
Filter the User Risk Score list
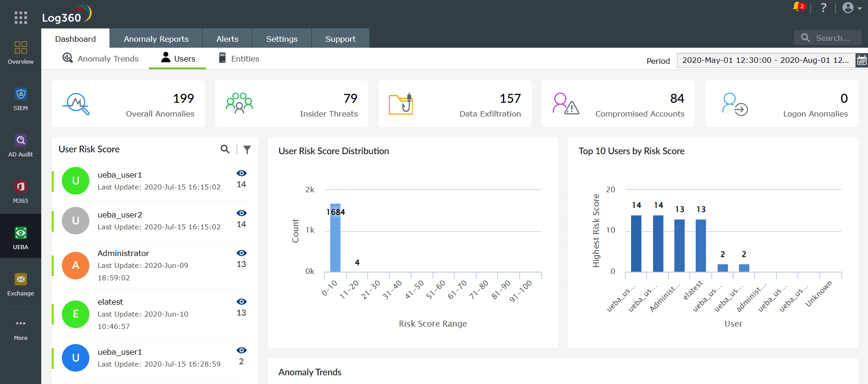pyautogui.click(x=247, y=149)
